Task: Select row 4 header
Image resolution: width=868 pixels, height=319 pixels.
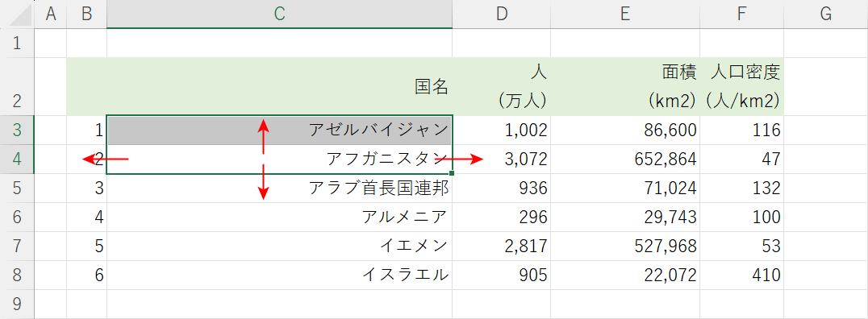Action: click(x=17, y=159)
